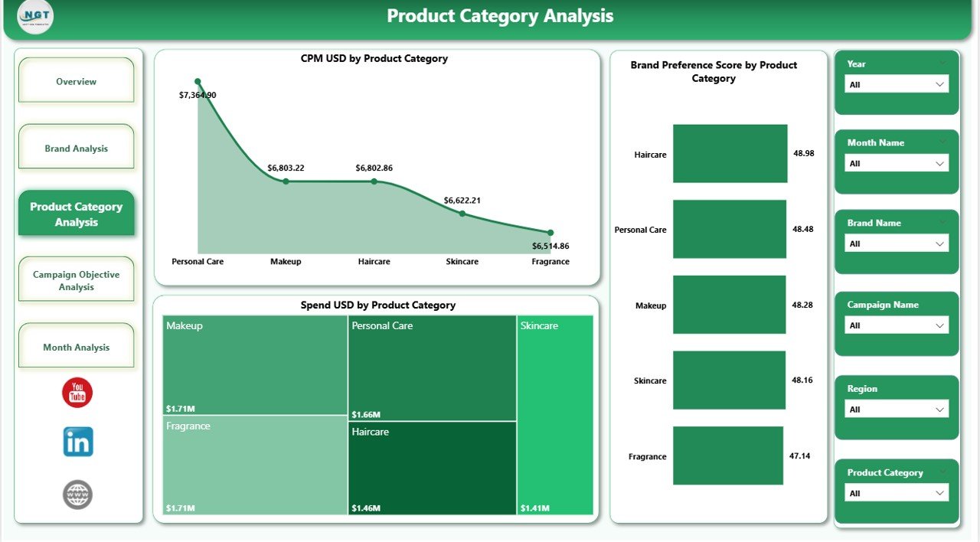Click the website globe icon
Image resolution: width=980 pixels, height=542 pixels.
[x=77, y=495]
